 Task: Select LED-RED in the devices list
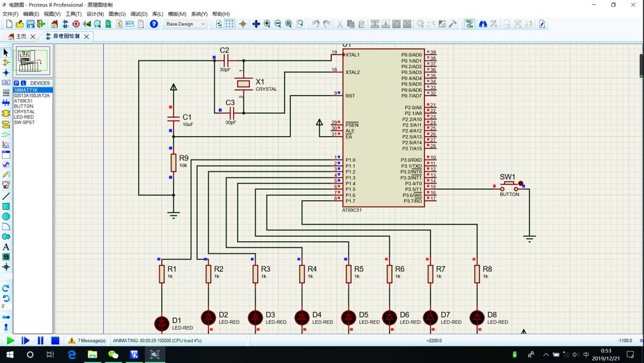tap(24, 117)
